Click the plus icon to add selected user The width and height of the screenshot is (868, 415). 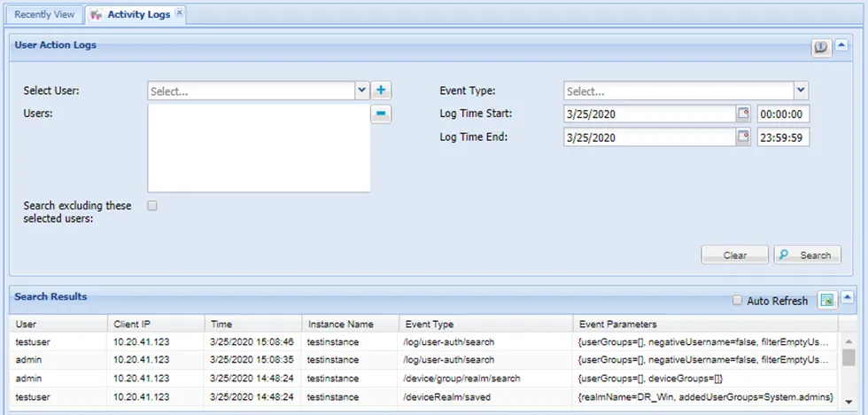(381, 90)
